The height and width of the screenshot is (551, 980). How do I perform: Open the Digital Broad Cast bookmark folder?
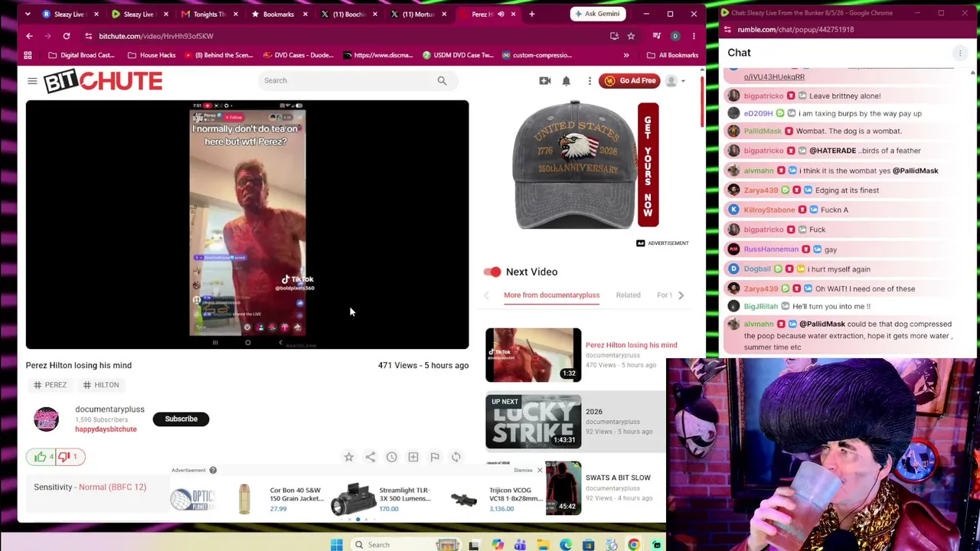[81, 55]
